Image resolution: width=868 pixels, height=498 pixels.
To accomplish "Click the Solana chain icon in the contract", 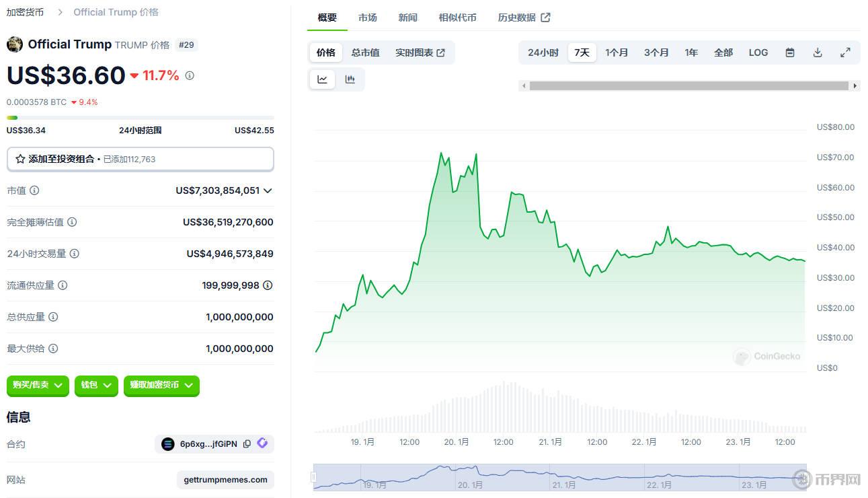I will click(x=168, y=444).
